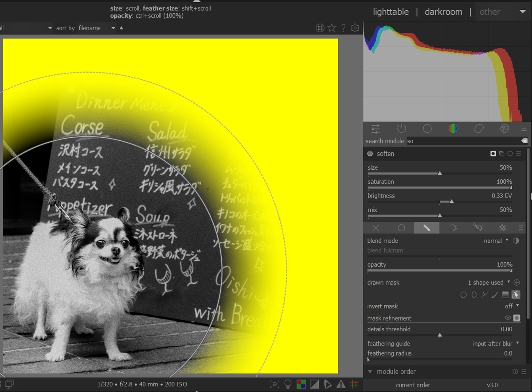
Task: Select drawn and parametric mask tab
Action: point(478,228)
